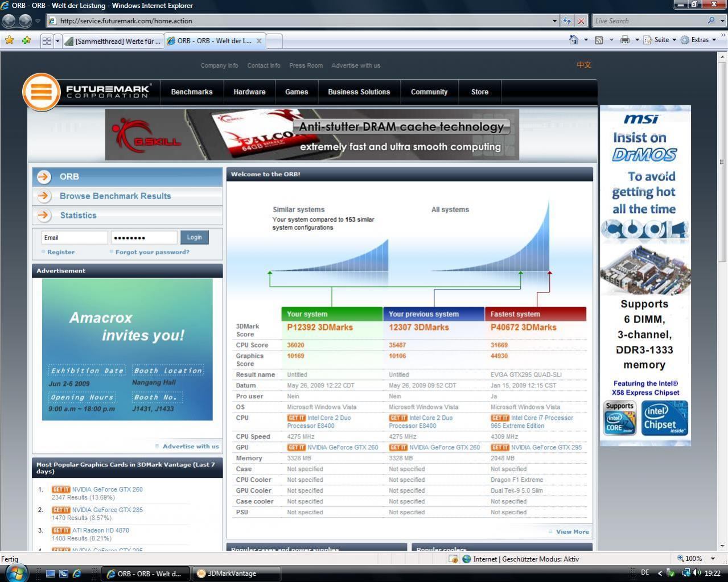The image size is (728, 582).
Task: Click the Live Search input box
Action: tap(649, 20)
